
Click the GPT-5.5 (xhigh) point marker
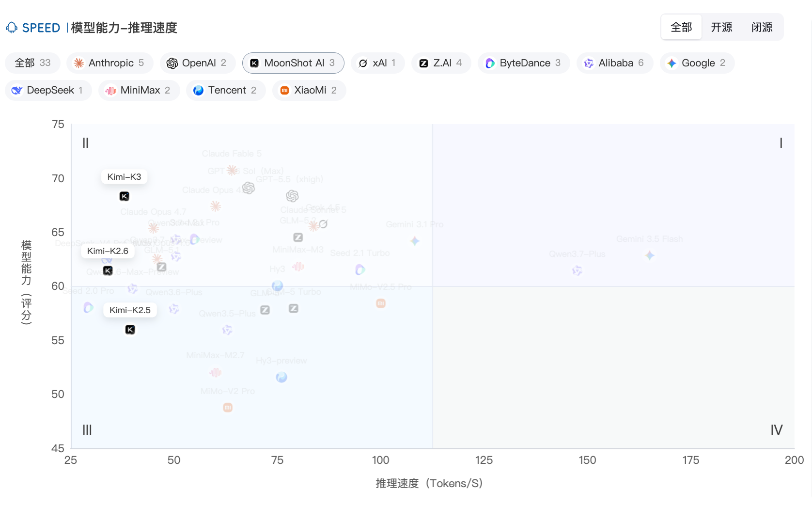(292, 196)
